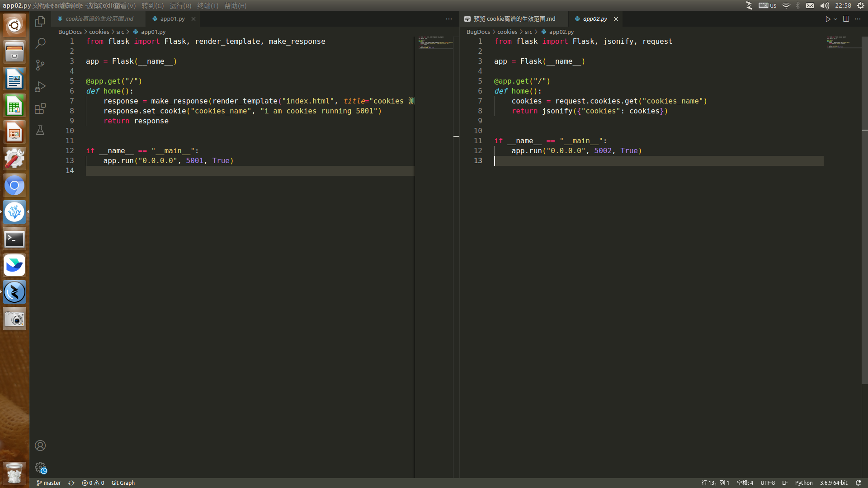
Task: Click the right editor vertical scrollbar
Action: 865,210
